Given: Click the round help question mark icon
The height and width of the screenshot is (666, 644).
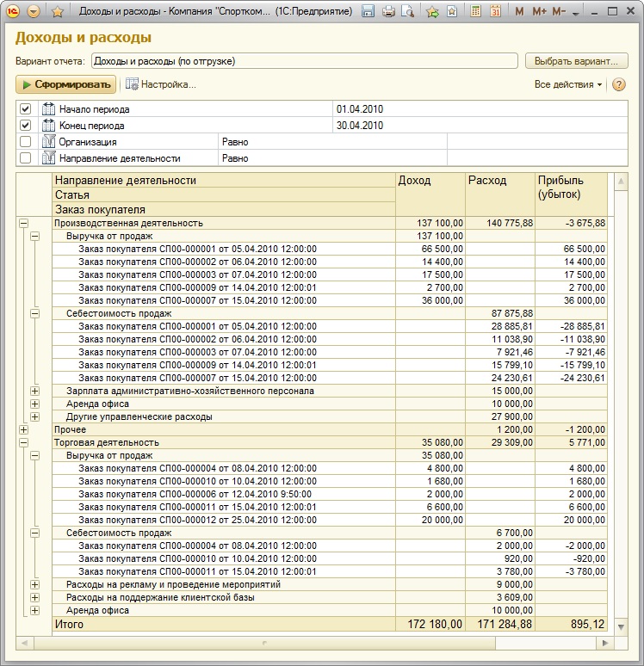Looking at the screenshot, I should click(x=618, y=84).
